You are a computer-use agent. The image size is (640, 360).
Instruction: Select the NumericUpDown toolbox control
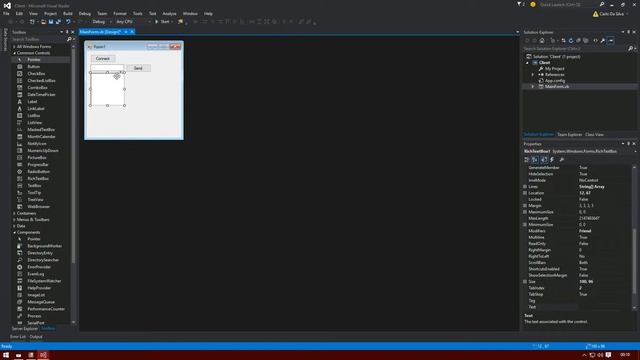43,150
